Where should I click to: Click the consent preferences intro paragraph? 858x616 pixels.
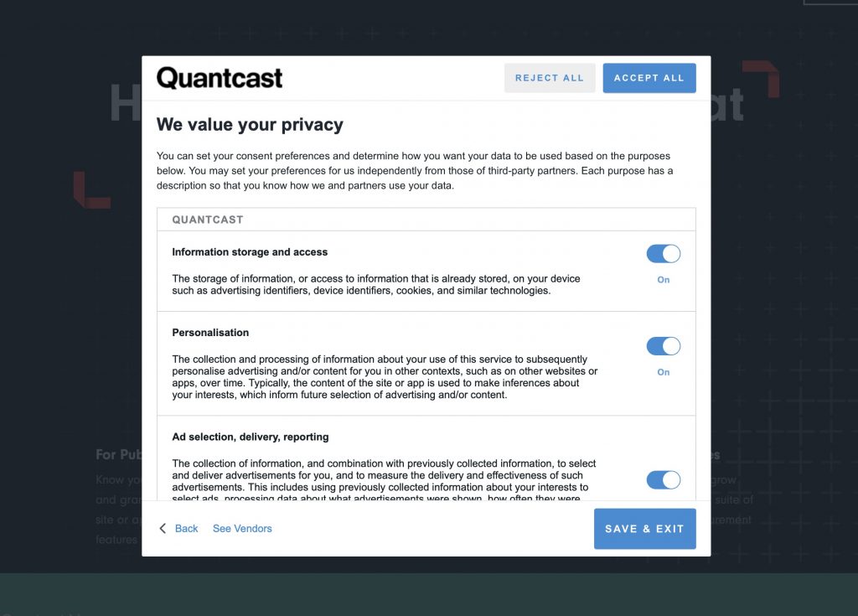414,171
